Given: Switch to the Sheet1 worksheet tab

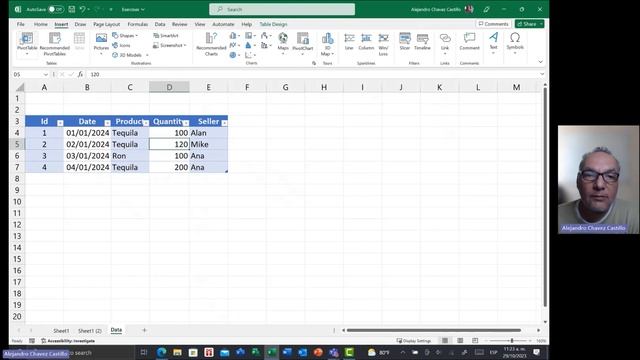Looking at the screenshot, I should coord(61,331).
